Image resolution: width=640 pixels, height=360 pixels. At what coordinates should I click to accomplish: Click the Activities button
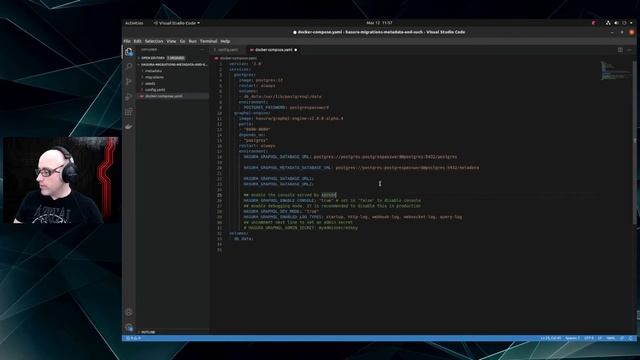(x=134, y=23)
